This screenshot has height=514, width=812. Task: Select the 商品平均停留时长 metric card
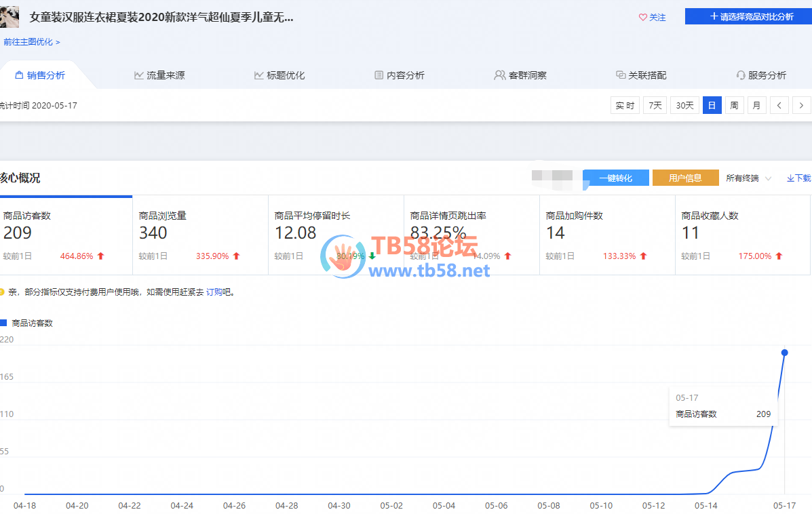coord(336,235)
